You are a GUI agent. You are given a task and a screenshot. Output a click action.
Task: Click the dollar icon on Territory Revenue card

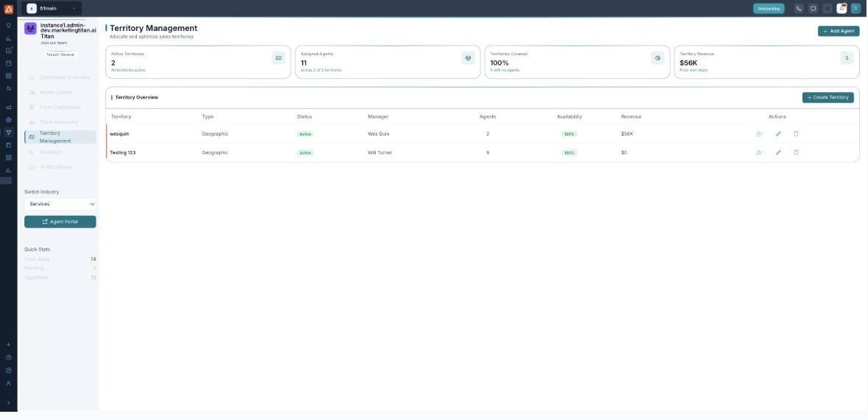847,57
